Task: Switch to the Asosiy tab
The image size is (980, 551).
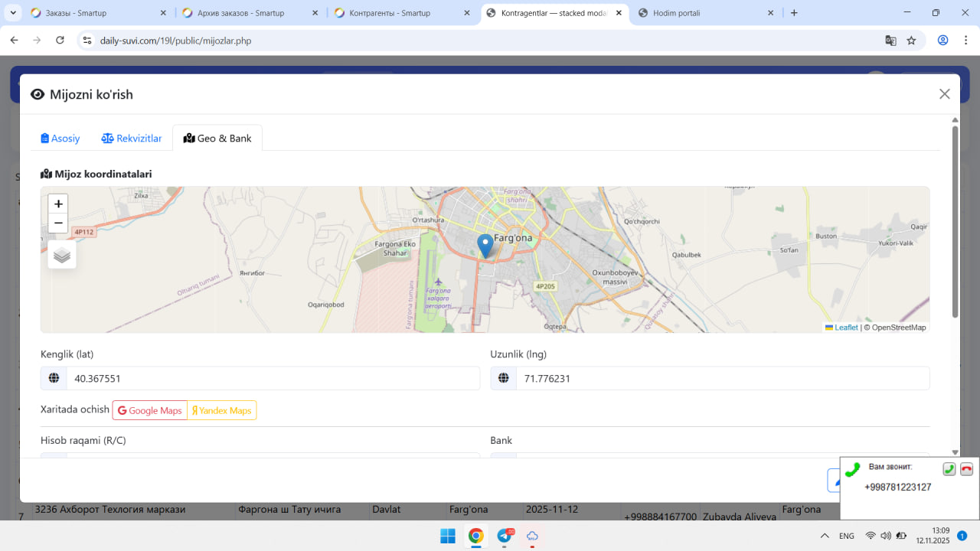Action: (60, 139)
